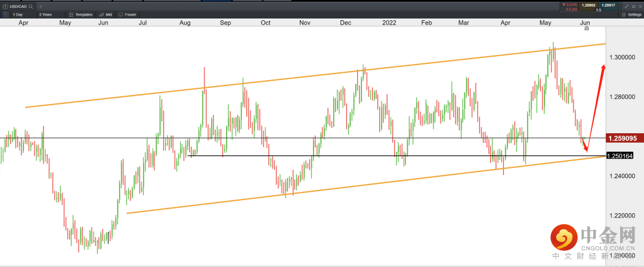The width and height of the screenshot is (644, 267).
Task: Click the grey time marker under Jun
Action: pos(587,28)
